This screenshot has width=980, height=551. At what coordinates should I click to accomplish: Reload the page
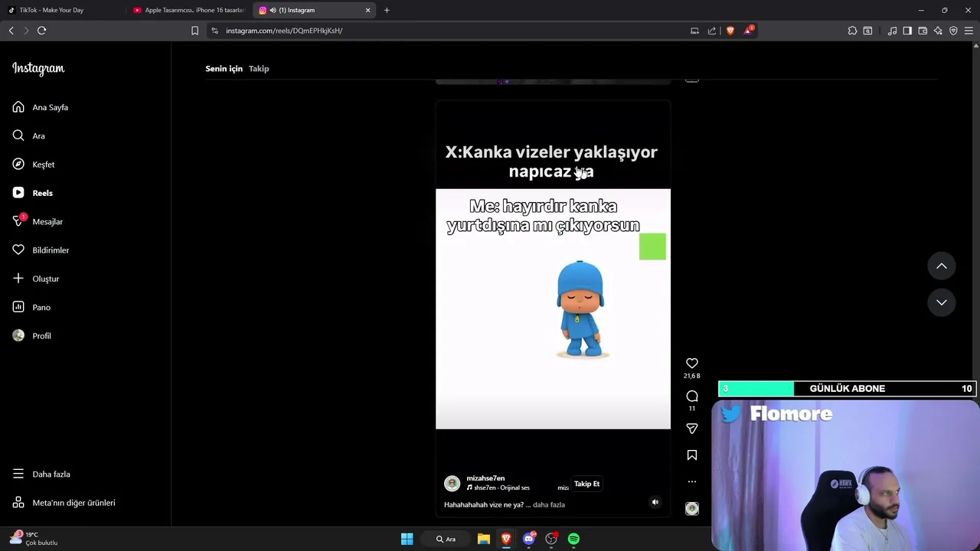pyautogui.click(x=42, y=31)
